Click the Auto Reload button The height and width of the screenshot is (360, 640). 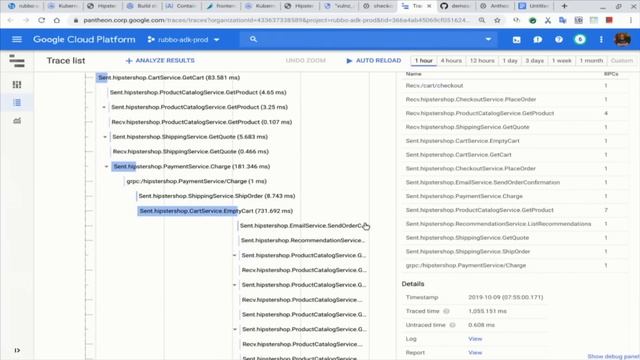tap(373, 60)
